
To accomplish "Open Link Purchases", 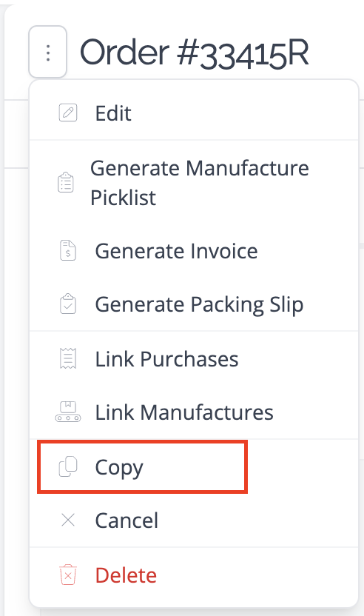I will (166, 359).
